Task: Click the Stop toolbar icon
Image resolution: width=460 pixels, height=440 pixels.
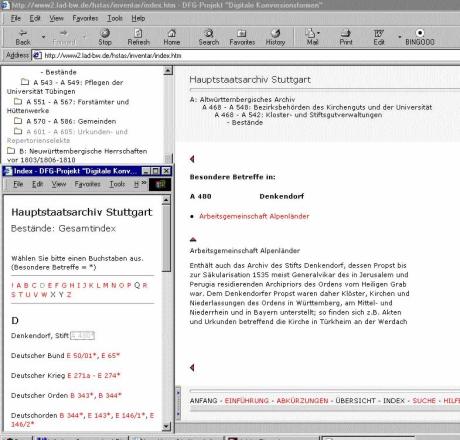Action: 105,37
